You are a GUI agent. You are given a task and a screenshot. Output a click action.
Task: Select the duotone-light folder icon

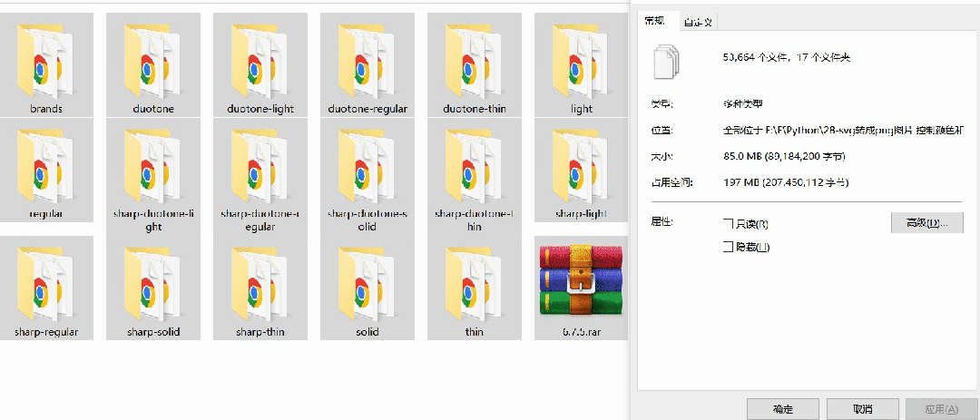point(259,62)
